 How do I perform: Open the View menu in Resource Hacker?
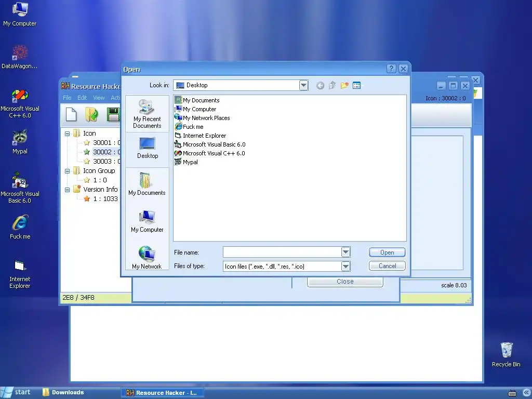click(x=99, y=98)
